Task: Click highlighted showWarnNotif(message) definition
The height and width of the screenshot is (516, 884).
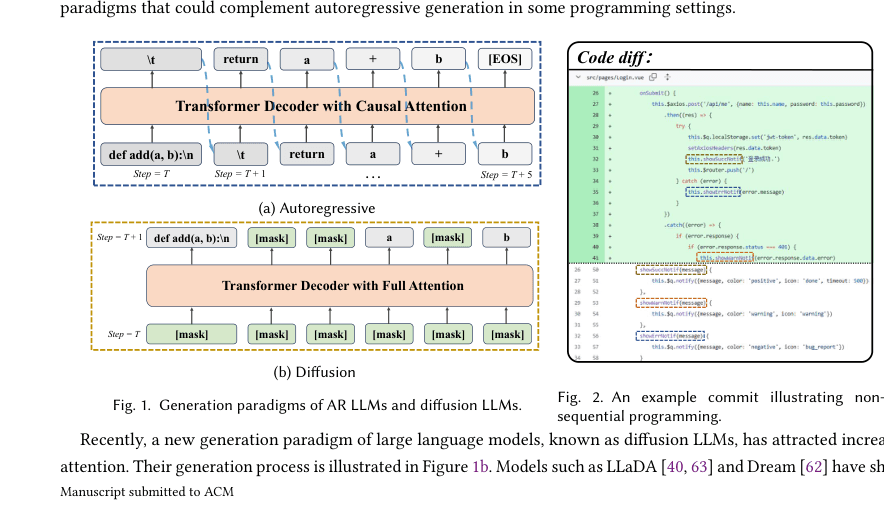Action: pyautogui.click(x=671, y=303)
